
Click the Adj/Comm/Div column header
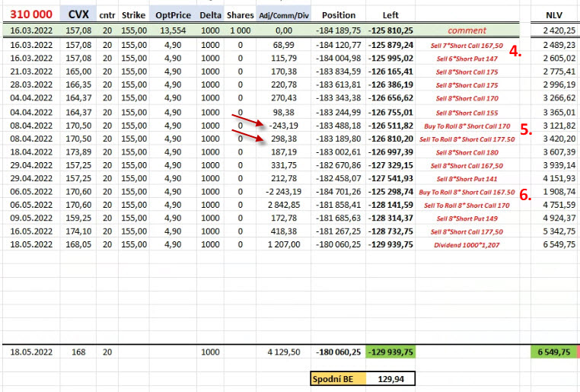pyautogui.click(x=283, y=15)
